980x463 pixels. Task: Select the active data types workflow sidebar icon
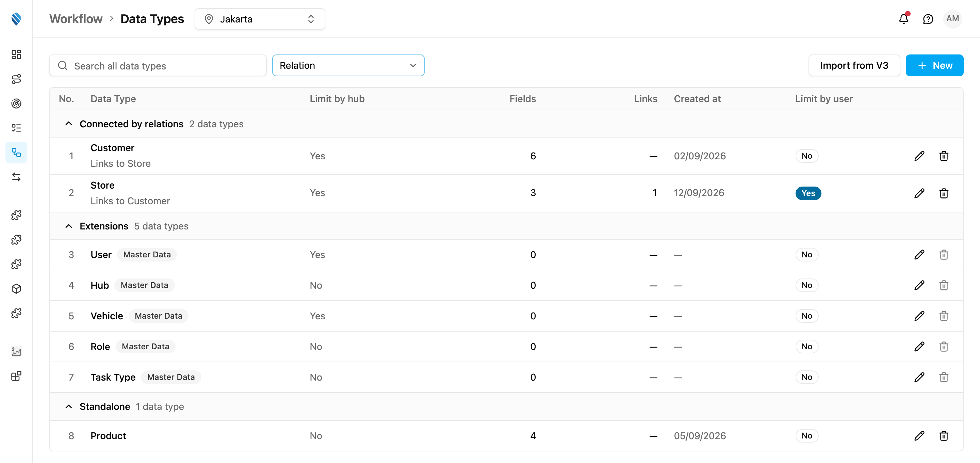coord(16,153)
